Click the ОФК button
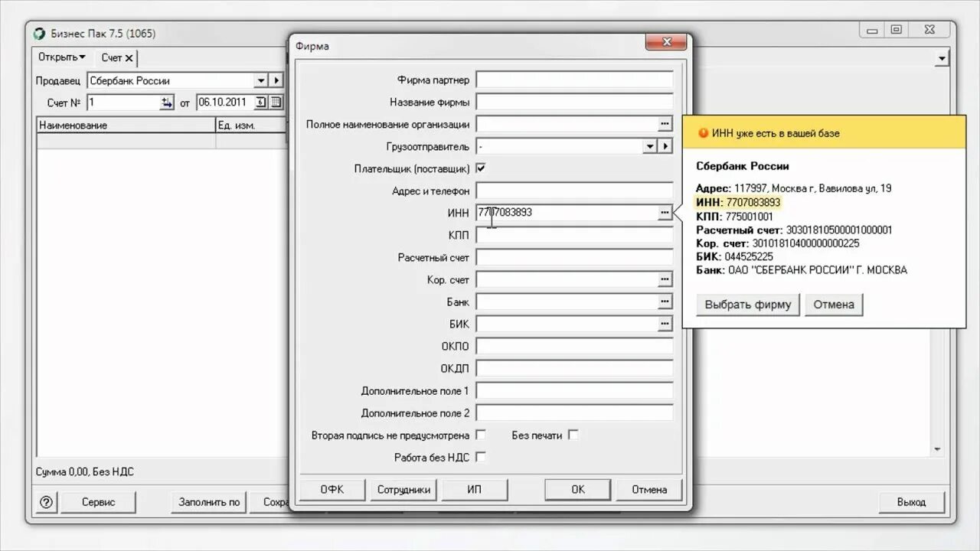Screen dimensions: 980x551 (332, 490)
